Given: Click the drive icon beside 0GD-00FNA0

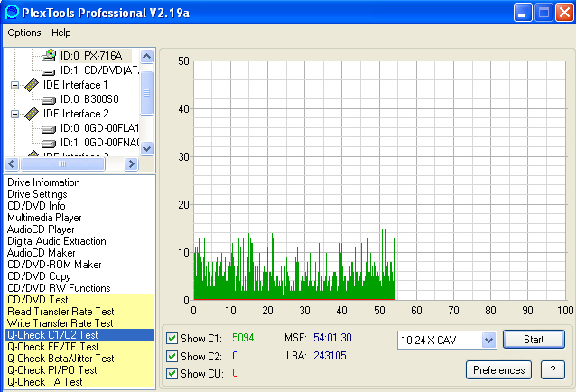Looking at the screenshot, I should point(49,144).
